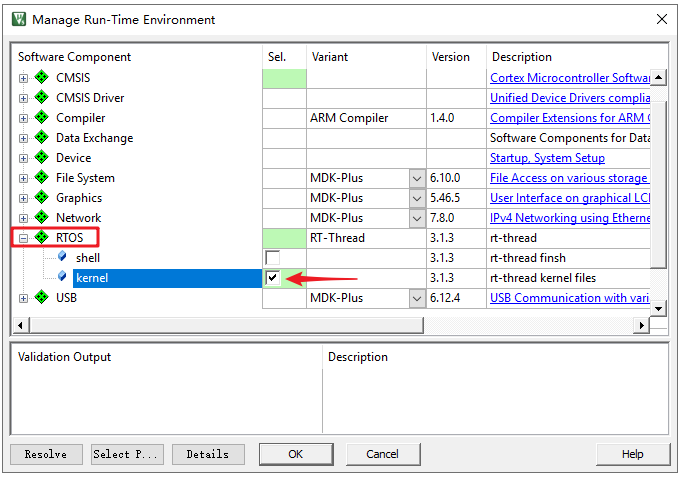Open the Details button

[208, 454]
